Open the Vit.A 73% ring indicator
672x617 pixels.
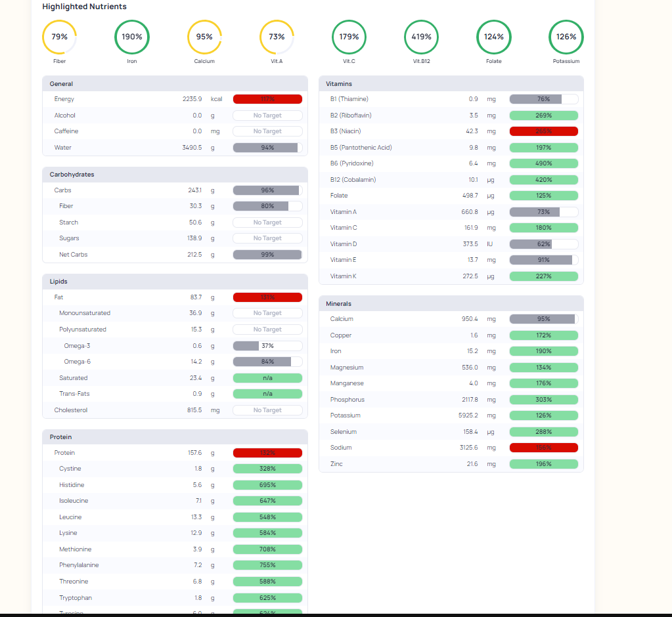click(x=277, y=37)
